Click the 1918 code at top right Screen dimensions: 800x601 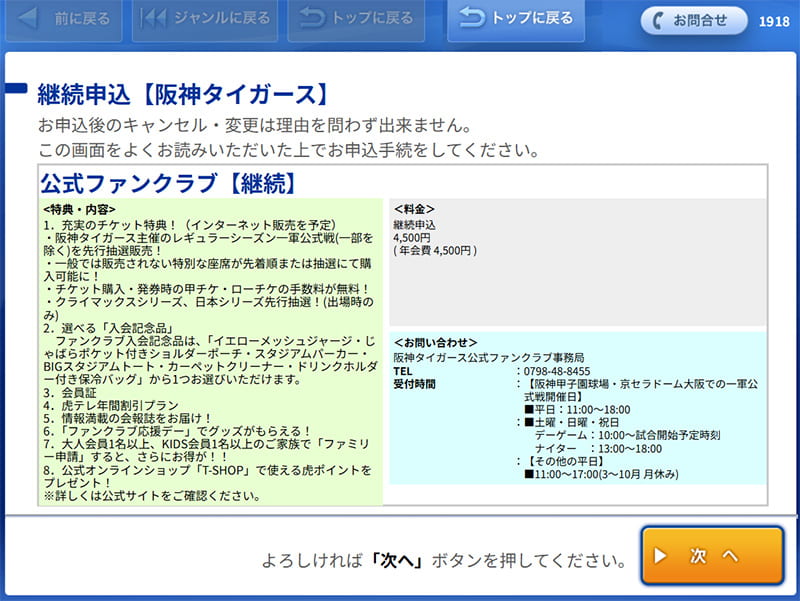pyautogui.click(x=774, y=21)
